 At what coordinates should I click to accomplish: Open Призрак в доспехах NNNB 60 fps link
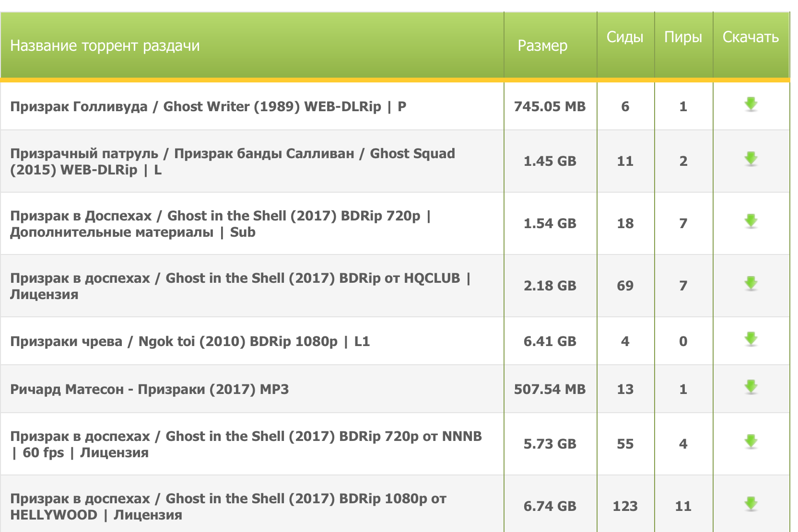pyautogui.click(x=246, y=444)
